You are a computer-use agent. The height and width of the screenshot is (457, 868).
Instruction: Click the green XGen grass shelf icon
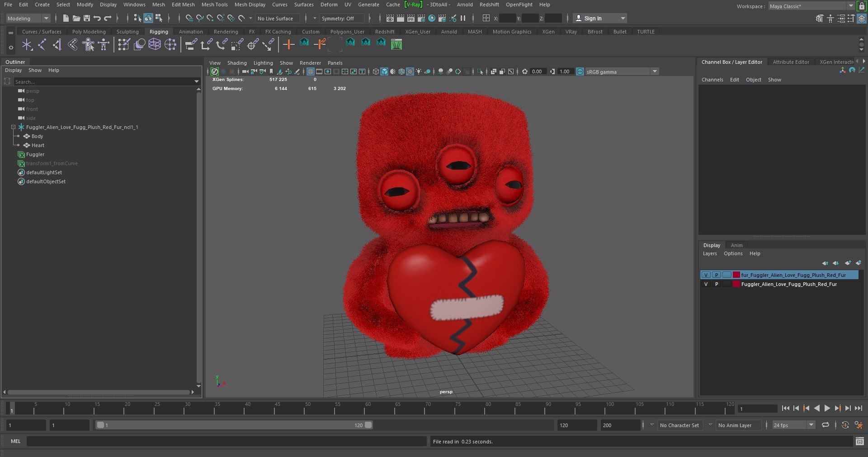click(x=396, y=44)
